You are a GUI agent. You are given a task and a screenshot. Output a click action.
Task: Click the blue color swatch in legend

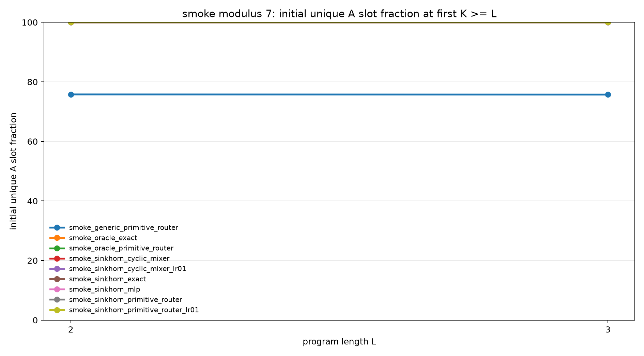(57, 227)
